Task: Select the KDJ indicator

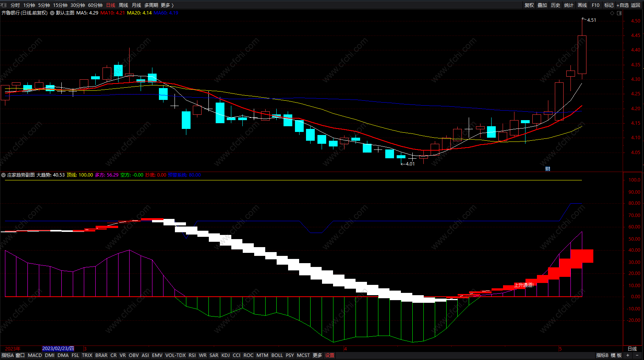Action: click(226, 355)
